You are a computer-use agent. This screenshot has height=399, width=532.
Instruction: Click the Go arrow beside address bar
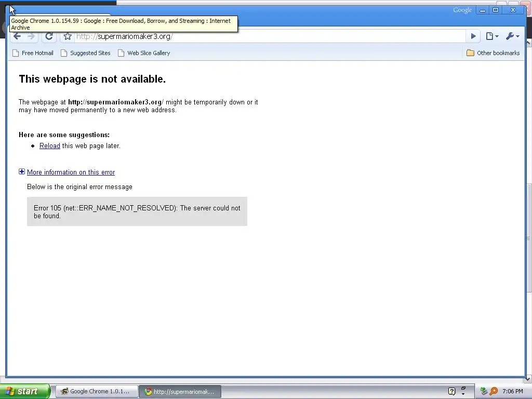pos(473,36)
